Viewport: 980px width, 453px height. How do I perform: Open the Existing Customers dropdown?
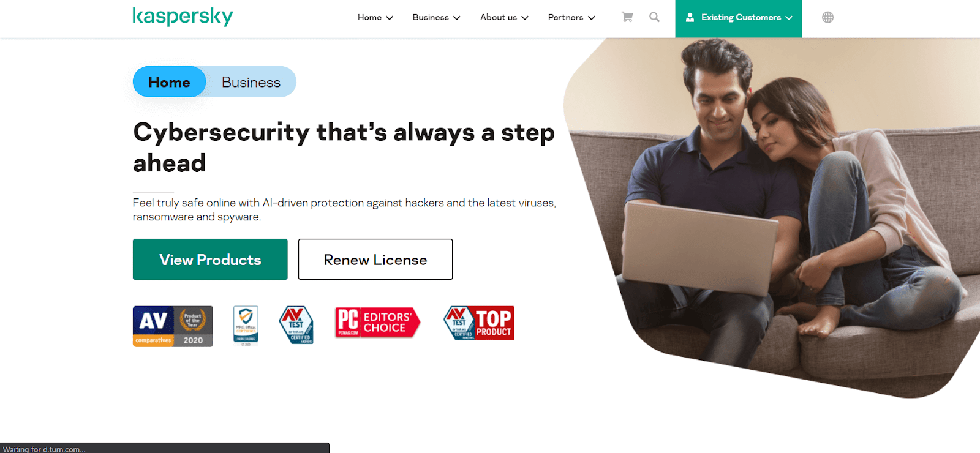click(x=739, y=18)
